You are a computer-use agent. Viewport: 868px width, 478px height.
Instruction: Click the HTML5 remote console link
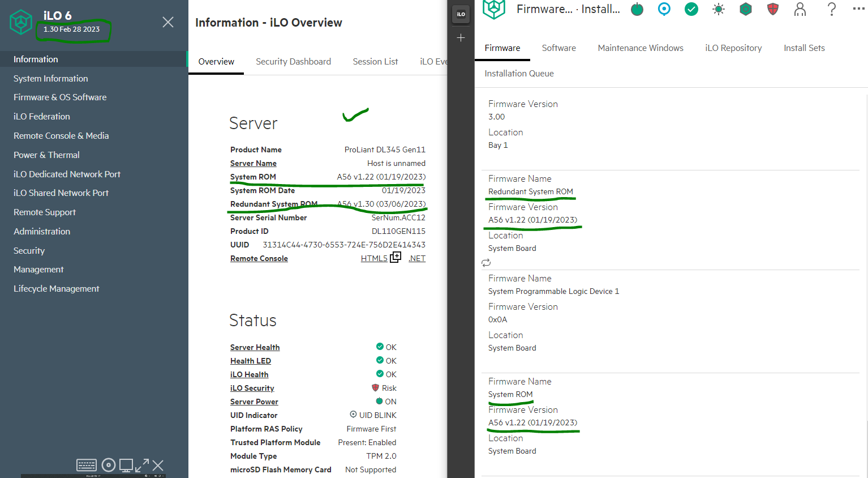tap(374, 258)
